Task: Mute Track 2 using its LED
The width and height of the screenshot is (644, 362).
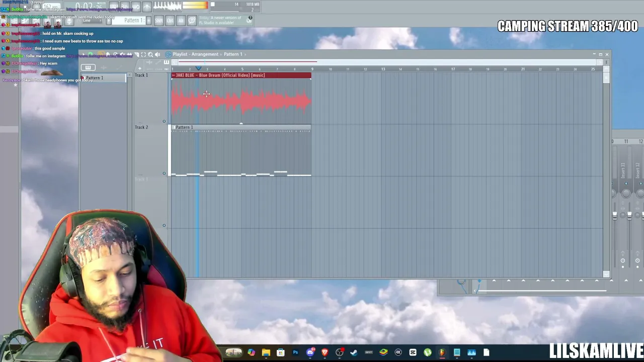Action: tap(164, 173)
